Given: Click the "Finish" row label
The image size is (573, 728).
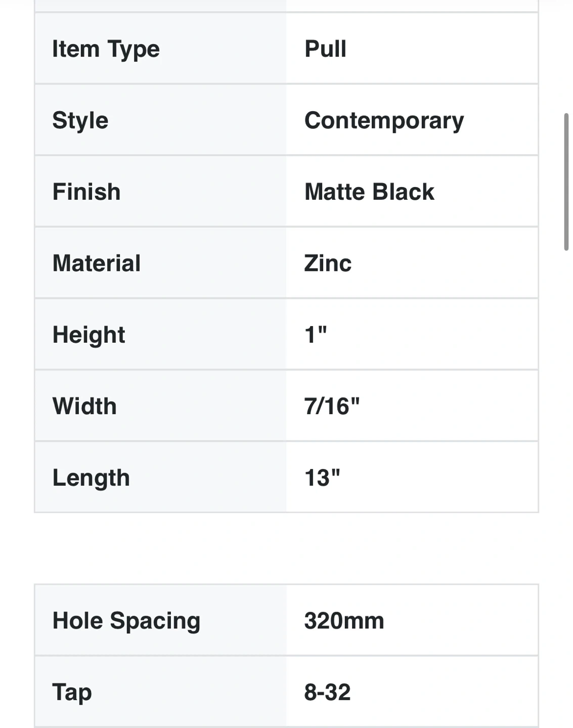Looking at the screenshot, I should click(x=86, y=192).
